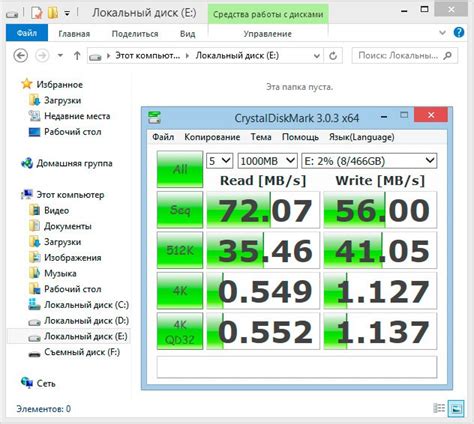
Task: Click the empty comment field in CrystalDiskMark
Action: tap(297, 367)
